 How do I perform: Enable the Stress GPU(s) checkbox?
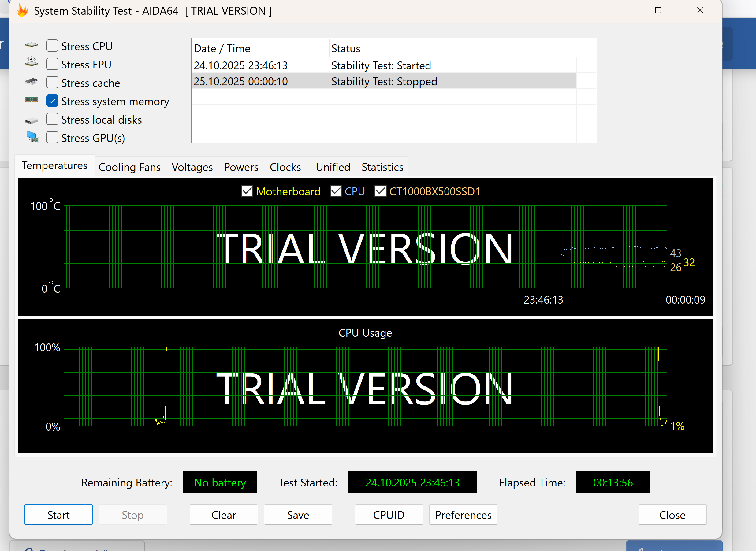(52, 137)
